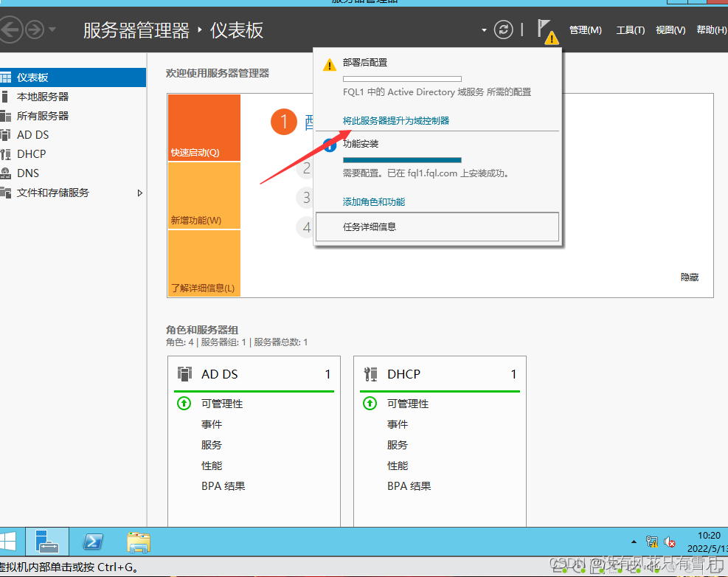This screenshot has height=577, width=728.
Task: Click AD DS tile header icon
Action: pos(185,374)
